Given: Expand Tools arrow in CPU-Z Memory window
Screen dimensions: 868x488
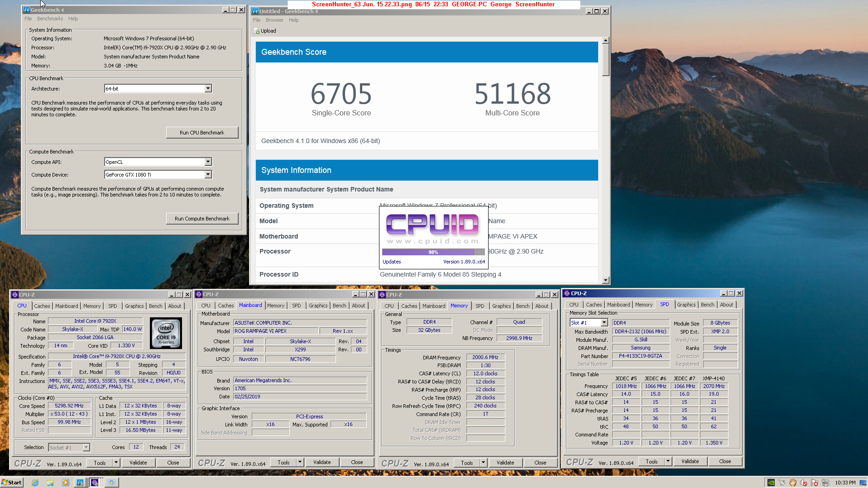Looking at the screenshot, I should 484,463.
